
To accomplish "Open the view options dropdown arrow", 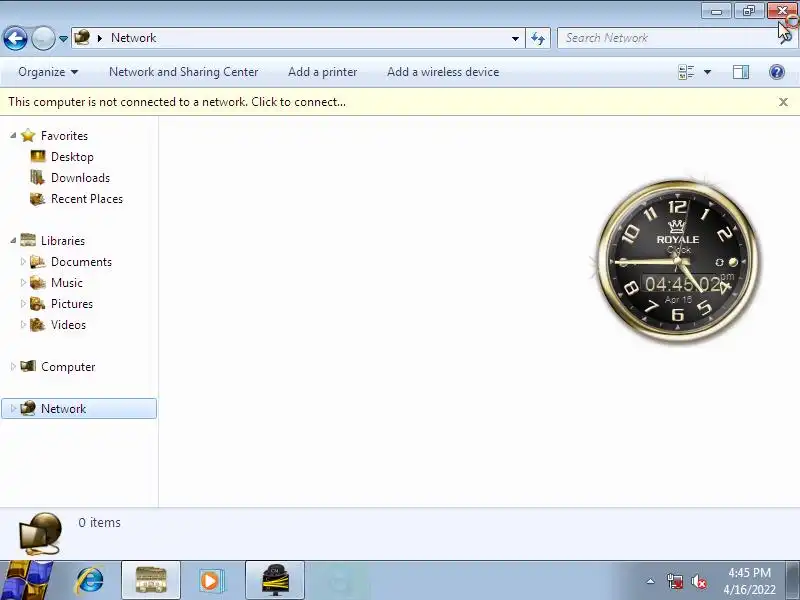I will point(707,72).
